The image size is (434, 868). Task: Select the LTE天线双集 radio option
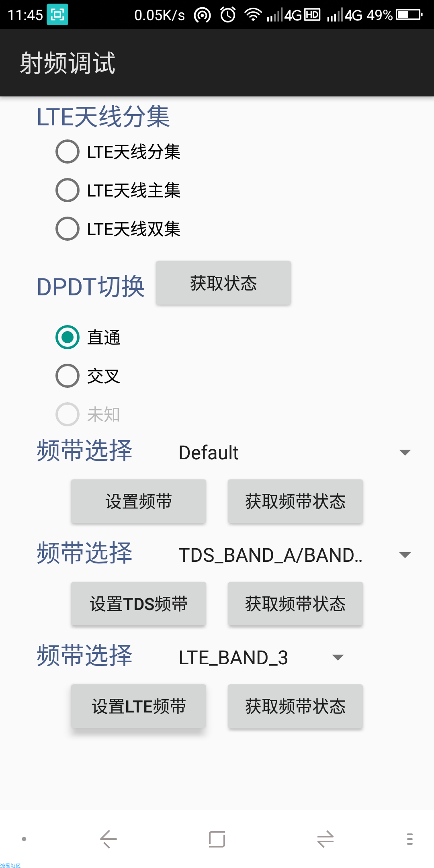[x=118, y=229]
